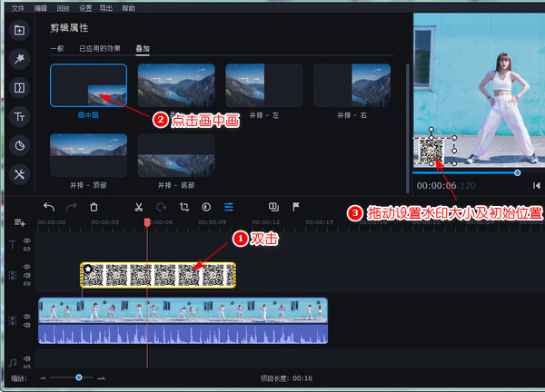Toggle title track visibility eye

(27, 240)
